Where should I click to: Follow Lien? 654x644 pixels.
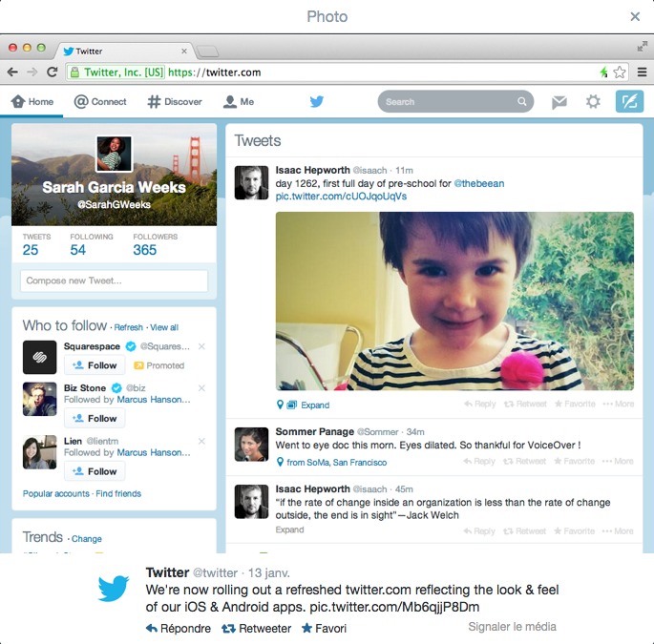pos(95,471)
